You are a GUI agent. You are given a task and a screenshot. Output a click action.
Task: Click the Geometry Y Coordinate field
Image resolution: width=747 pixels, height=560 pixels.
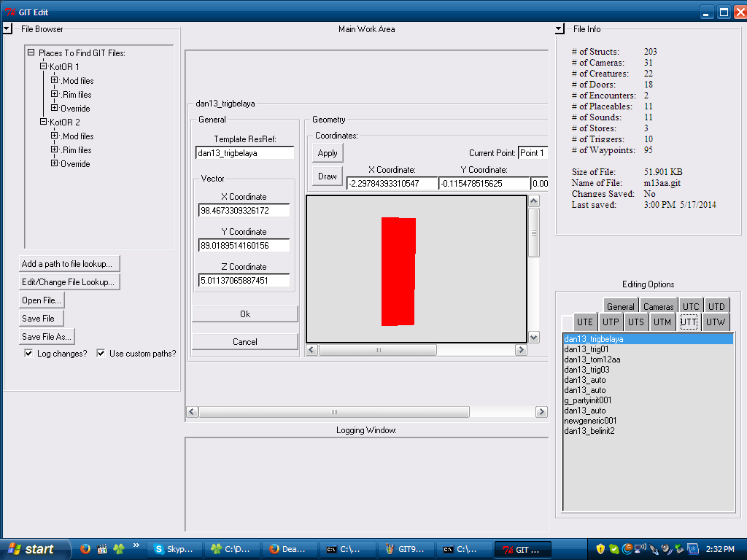[x=484, y=183]
